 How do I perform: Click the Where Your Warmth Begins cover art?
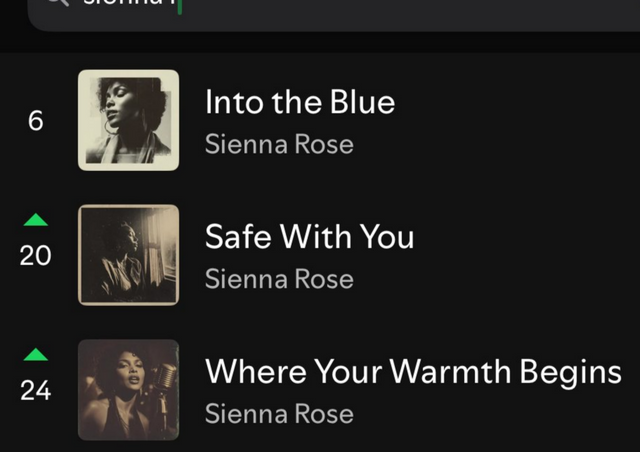tap(128, 390)
